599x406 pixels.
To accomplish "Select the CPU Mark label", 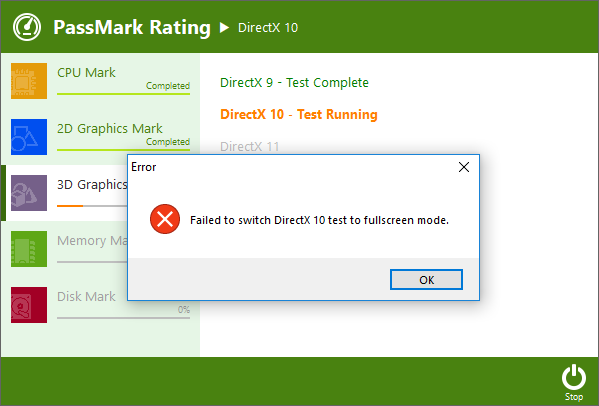I will click(x=86, y=73).
